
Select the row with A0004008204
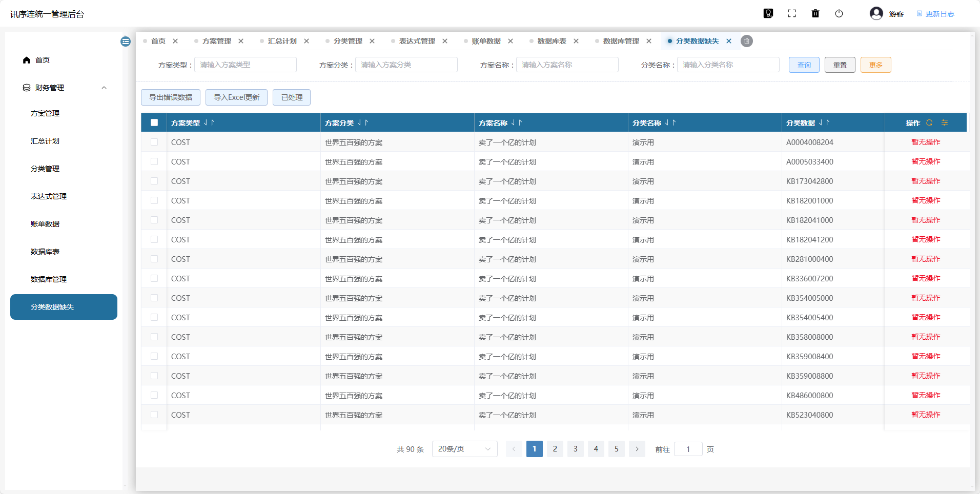tap(154, 142)
